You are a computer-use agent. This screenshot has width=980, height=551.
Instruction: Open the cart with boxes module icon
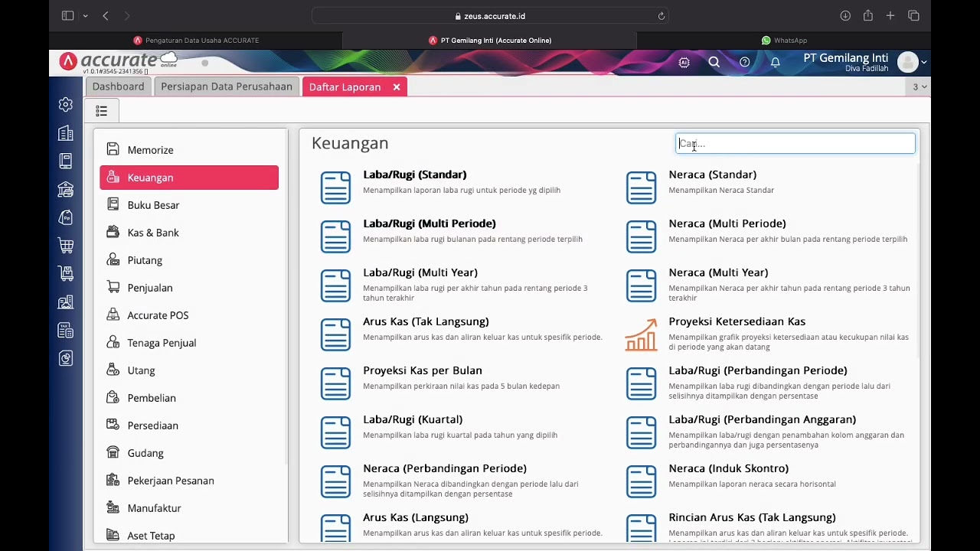click(x=66, y=273)
